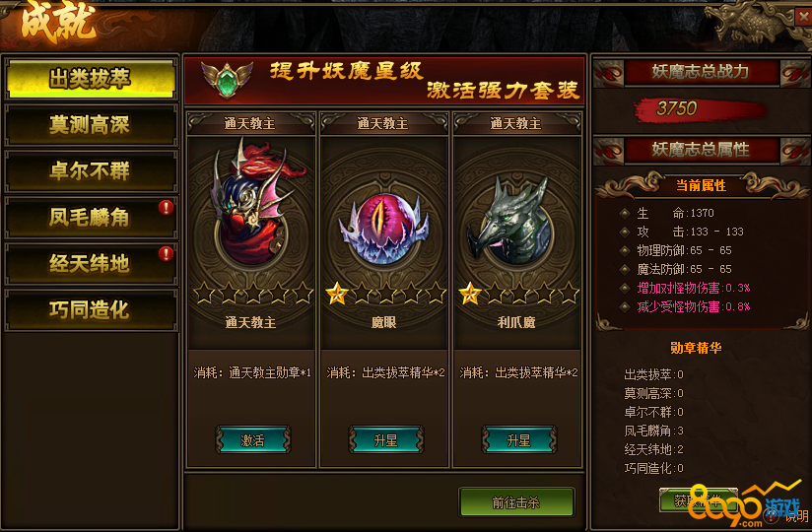Image resolution: width=812 pixels, height=532 pixels.
Task: Click the gold star under 利爪魔
Action: (x=470, y=294)
